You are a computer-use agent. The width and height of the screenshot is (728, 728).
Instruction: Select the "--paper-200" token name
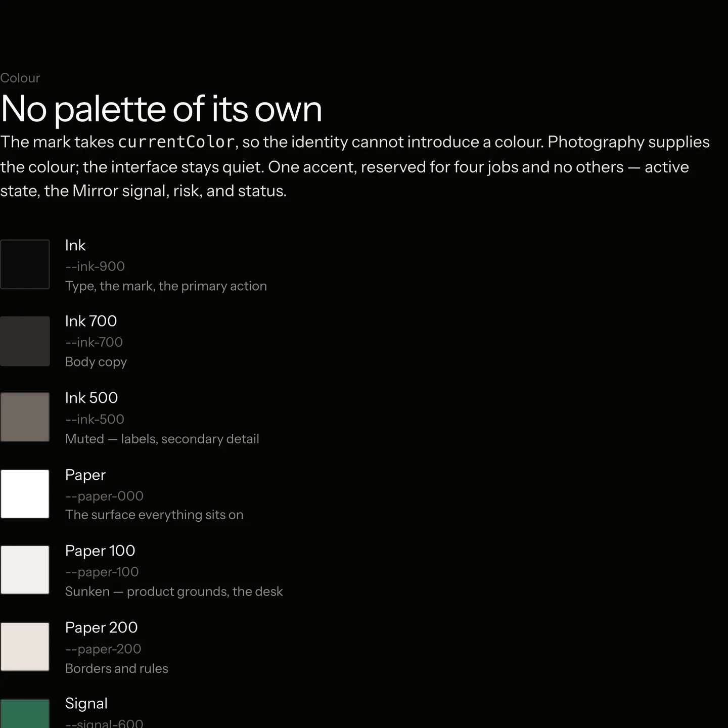click(103, 649)
